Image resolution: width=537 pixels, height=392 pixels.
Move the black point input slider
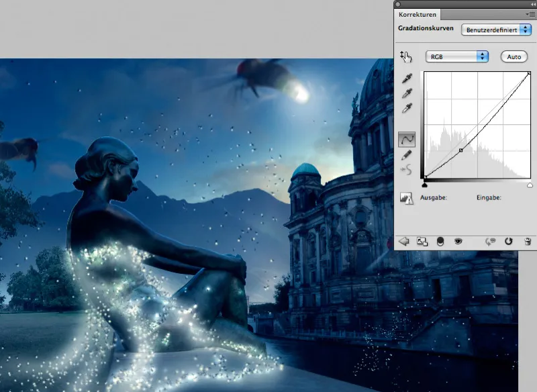pyautogui.click(x=425, y=185)
